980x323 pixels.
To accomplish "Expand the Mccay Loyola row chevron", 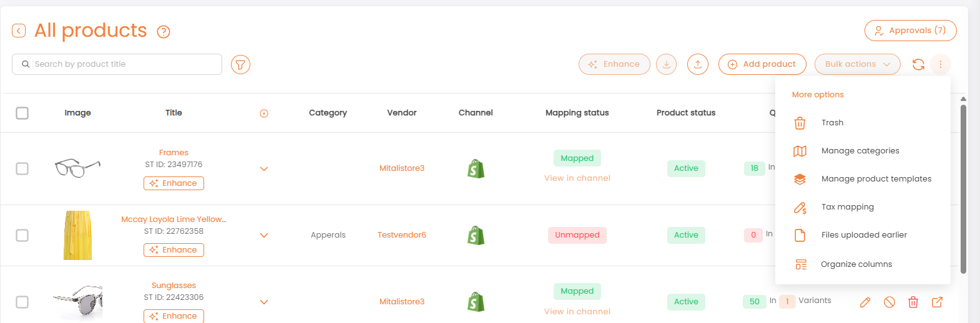I will pyautogui.click(x=264, y=236).
